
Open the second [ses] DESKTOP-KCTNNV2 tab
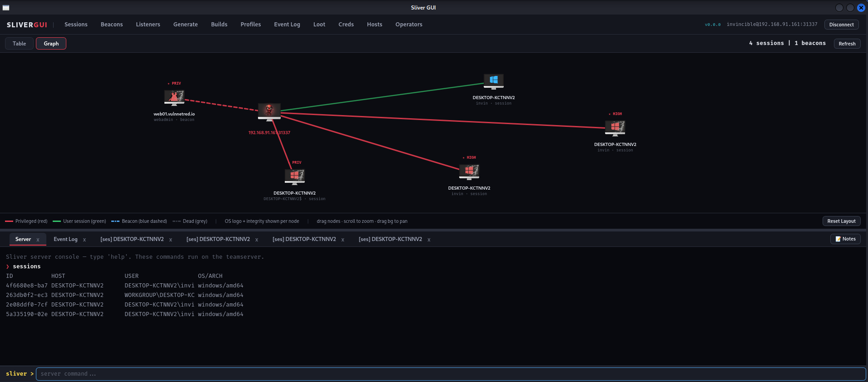(x=218, y=239)
